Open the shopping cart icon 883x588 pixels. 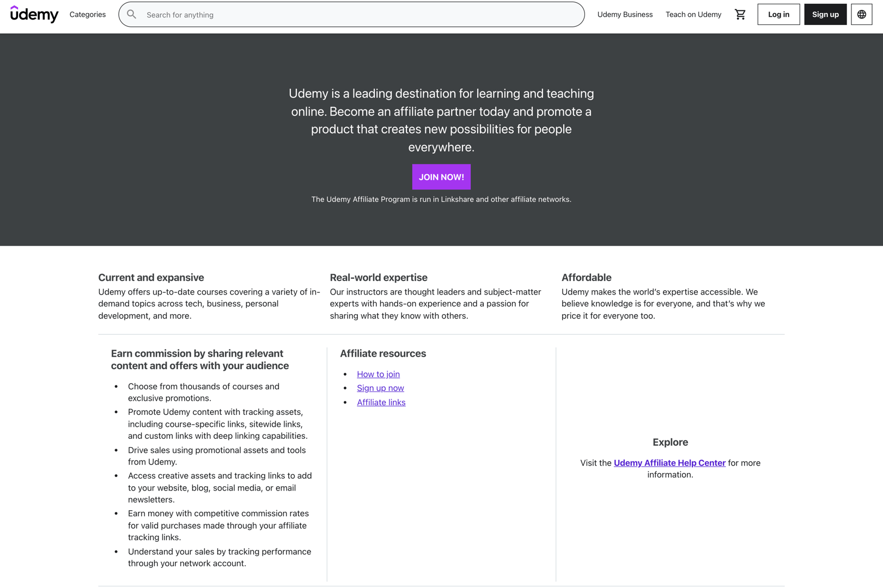tap(740, 14)
